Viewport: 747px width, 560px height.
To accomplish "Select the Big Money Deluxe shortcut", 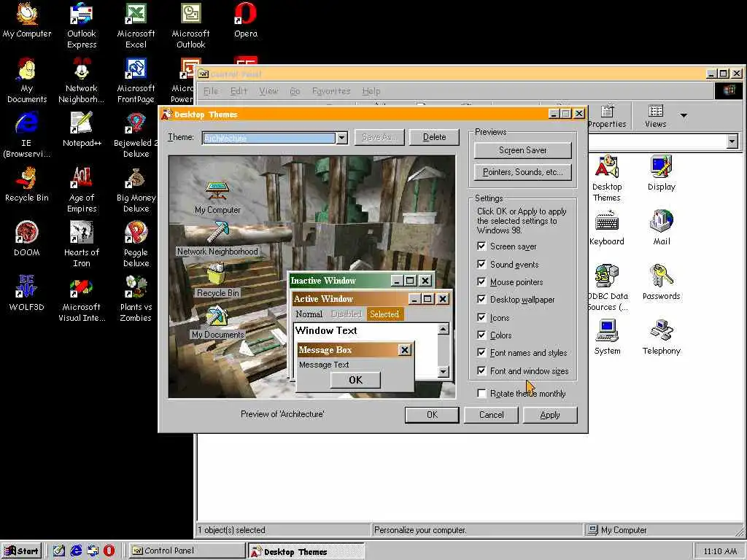I will 136,190.
